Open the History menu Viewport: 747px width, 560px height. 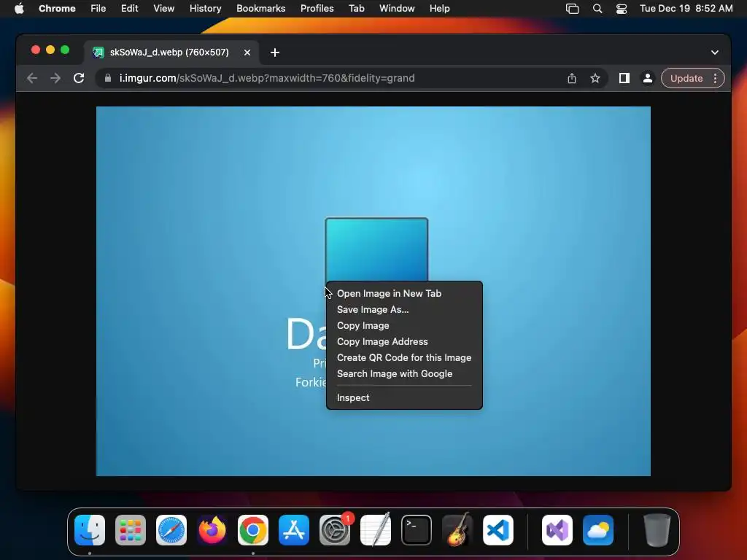click(x=205, y=9)
